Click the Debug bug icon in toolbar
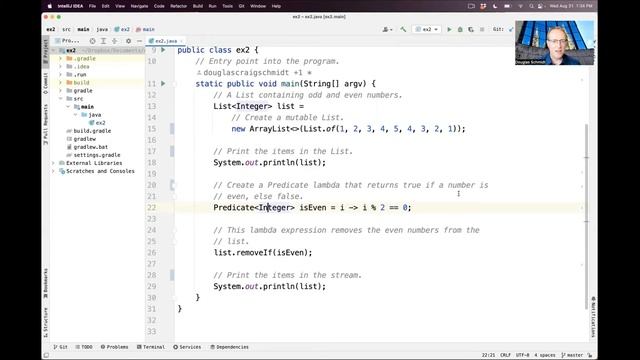 [x=460, y=29]
